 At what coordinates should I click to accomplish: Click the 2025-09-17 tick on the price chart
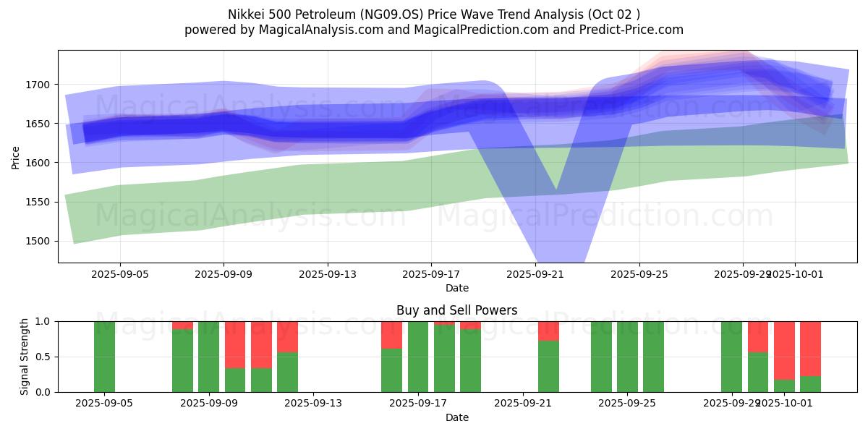coord(431,274)
